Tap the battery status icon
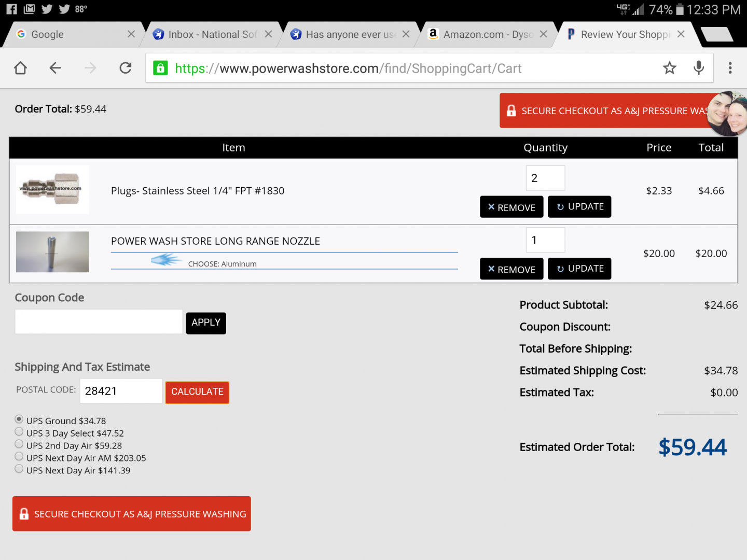 (680, 9)
